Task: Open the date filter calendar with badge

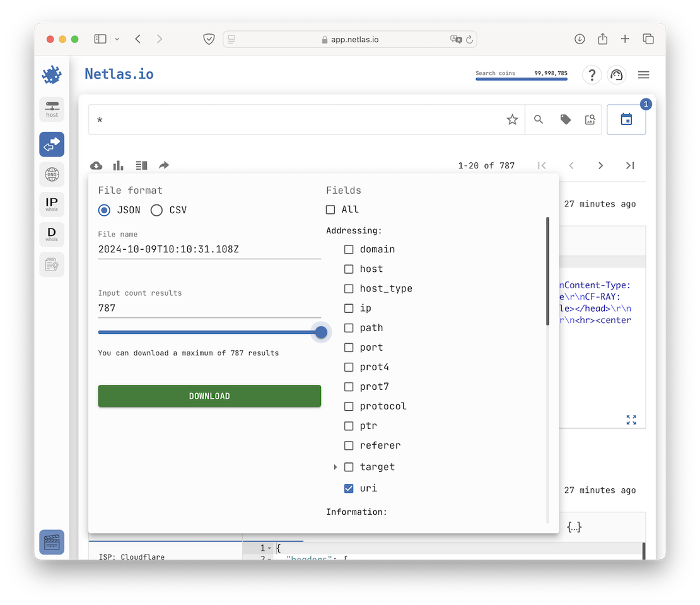Action: tap(626, 119)
